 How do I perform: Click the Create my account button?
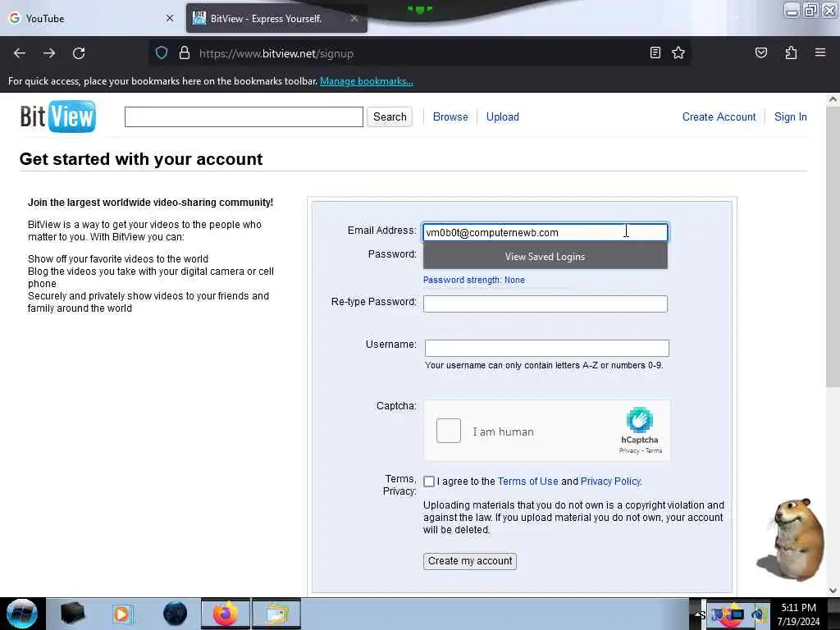click(x=470, y=561)
